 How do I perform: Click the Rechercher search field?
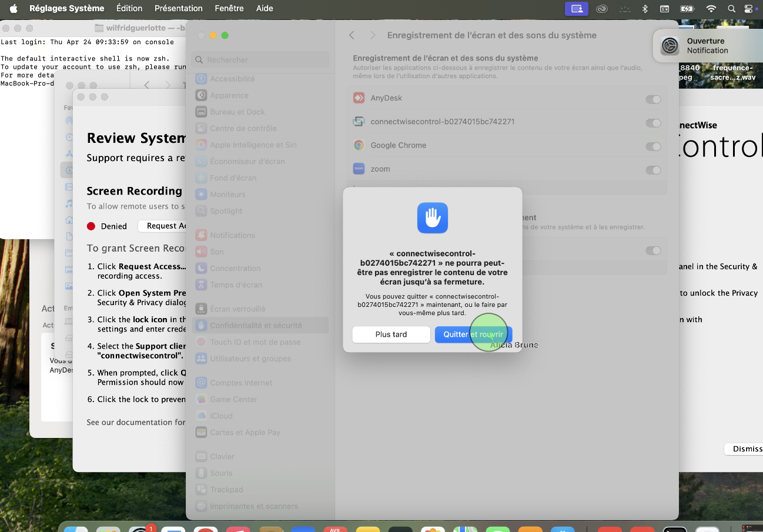click(260, 60)
